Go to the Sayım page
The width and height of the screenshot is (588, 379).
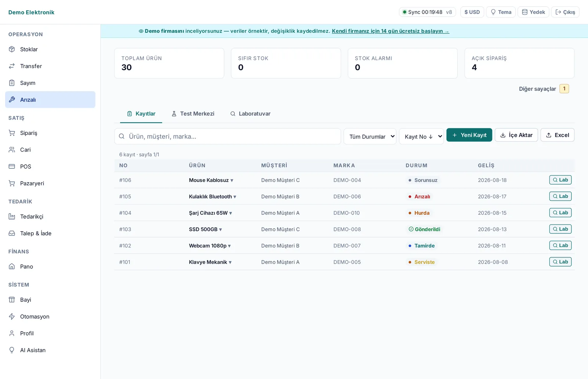tap(50, 83)
